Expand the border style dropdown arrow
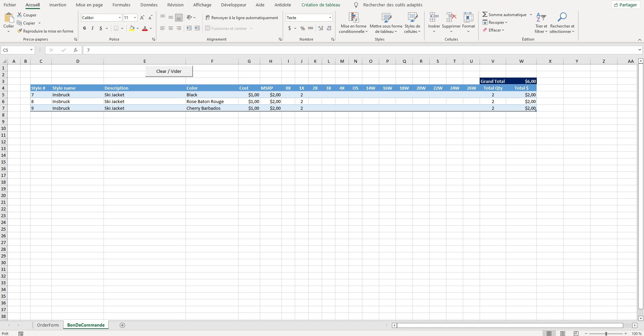Viewport: 644px width, 336px height. point(122,28)
